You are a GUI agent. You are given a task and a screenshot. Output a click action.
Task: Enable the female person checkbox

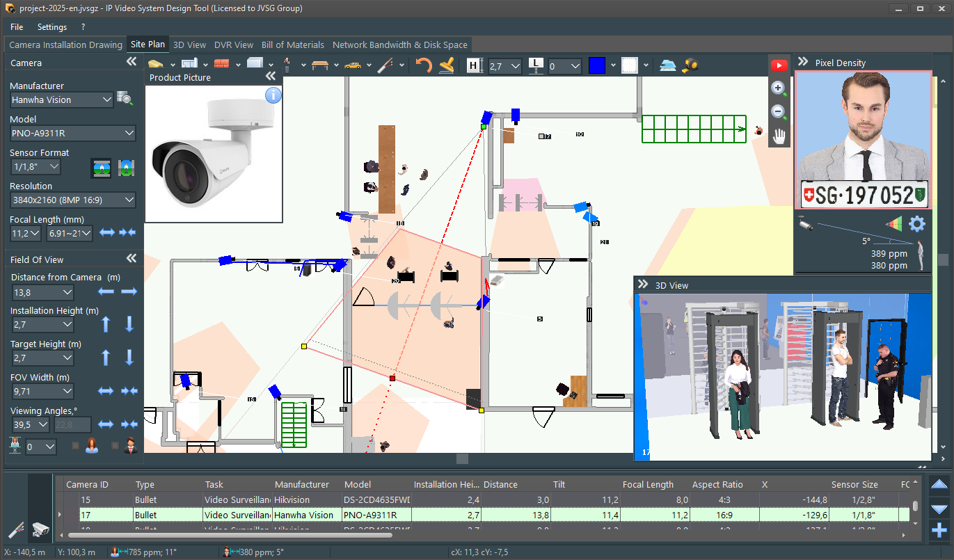(76, 446)
